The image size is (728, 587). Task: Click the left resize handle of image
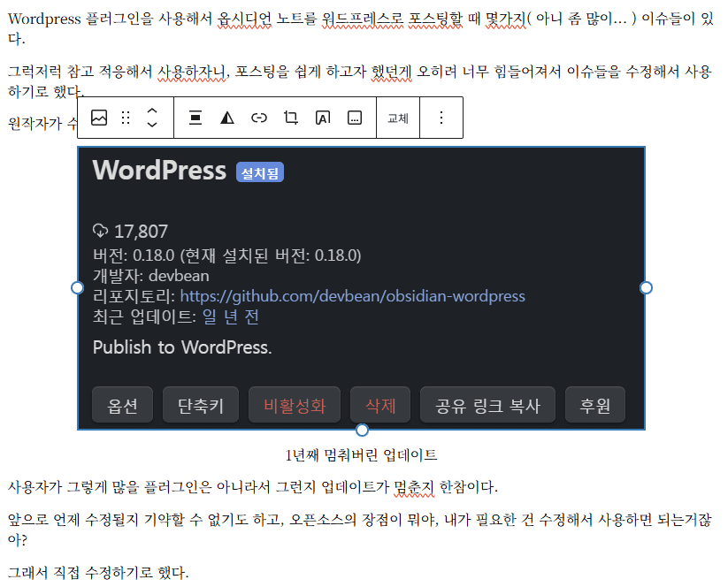tap(78, 287)
